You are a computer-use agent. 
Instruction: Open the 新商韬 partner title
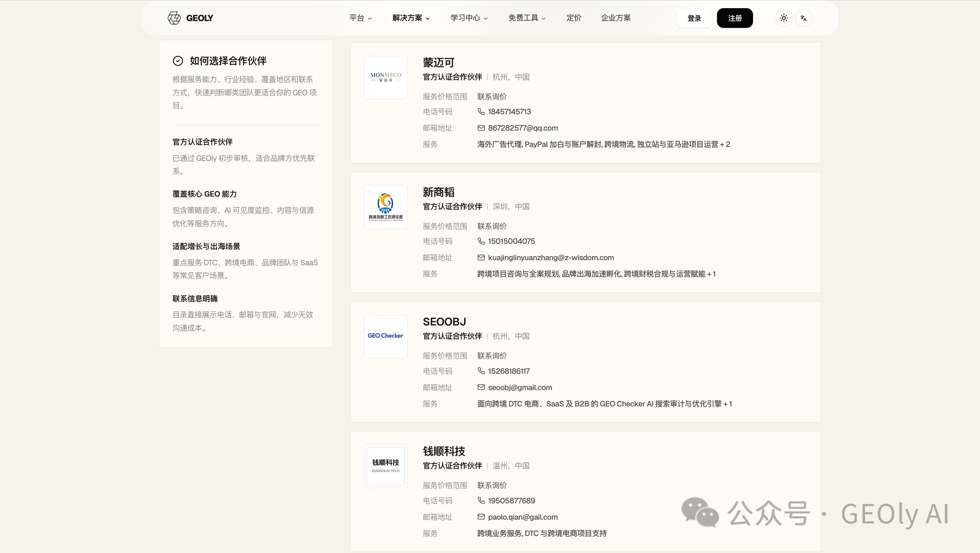click(x=439, y=192)
